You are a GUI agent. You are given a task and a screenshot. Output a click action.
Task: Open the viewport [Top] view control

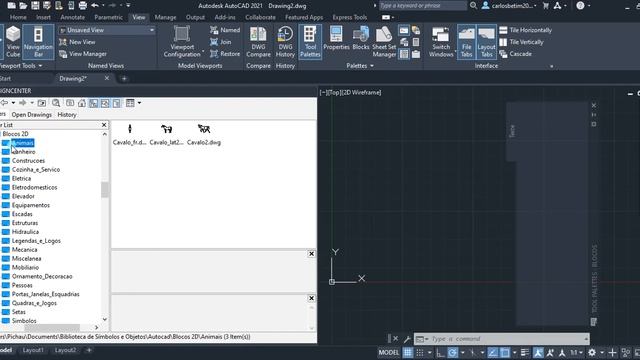tap(334, 93)
